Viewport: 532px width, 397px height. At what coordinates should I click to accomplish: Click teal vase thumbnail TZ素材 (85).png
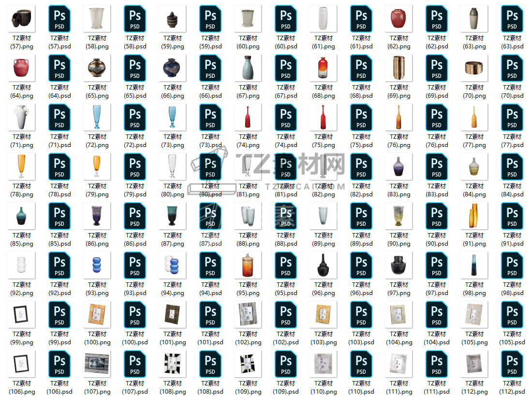click(x=21, y=216)
